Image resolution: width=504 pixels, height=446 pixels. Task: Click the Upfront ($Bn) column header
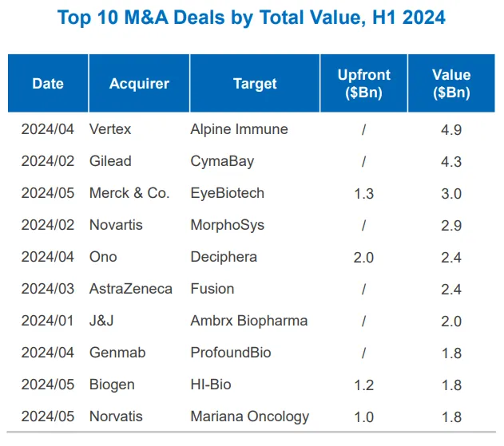363,84
